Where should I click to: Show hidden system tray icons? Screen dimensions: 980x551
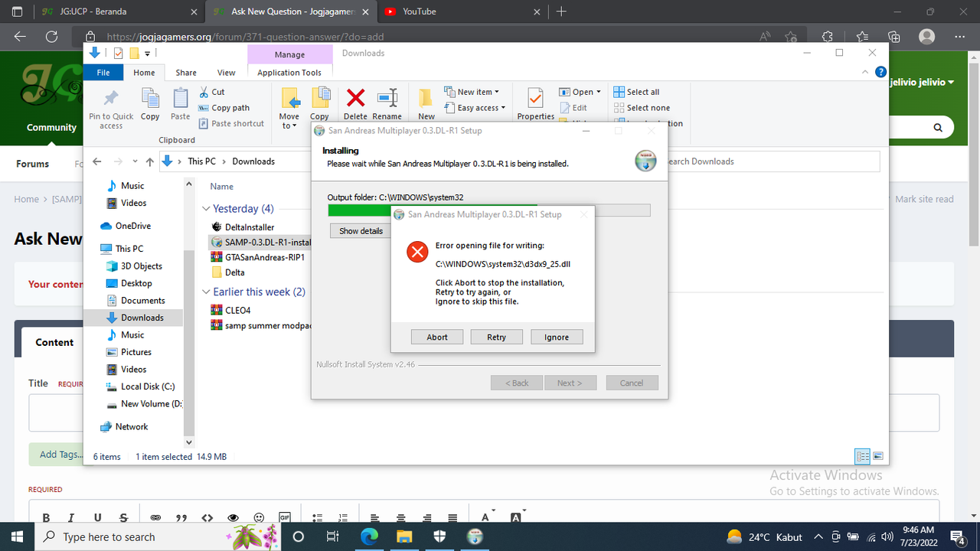pos(818,536)
